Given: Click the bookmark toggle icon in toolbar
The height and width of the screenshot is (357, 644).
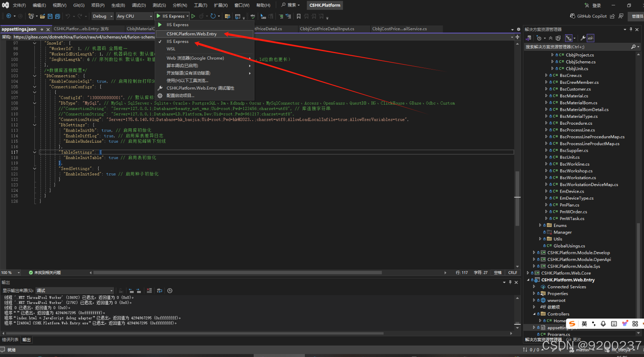Looking at the screenshot, I should 298,16.
